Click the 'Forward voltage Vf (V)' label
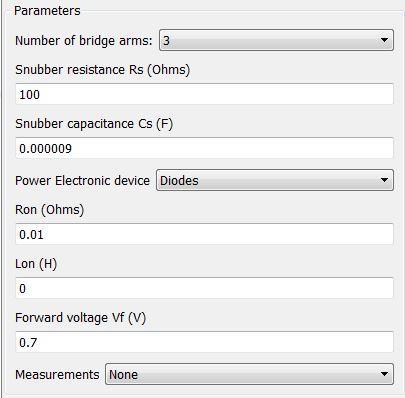 pyautogui.click(x=80, y=318)
